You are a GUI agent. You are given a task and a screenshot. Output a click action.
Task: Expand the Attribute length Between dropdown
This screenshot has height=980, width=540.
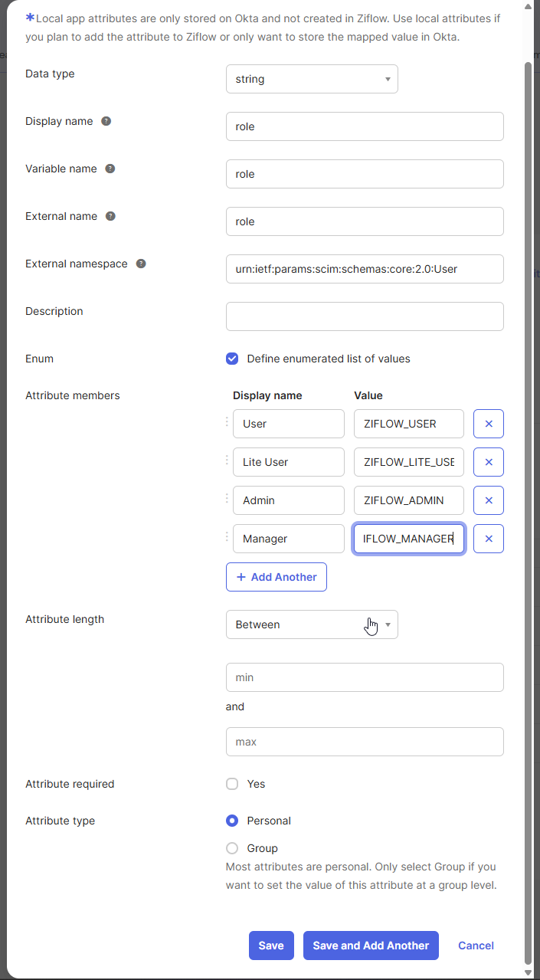[312, 624]
